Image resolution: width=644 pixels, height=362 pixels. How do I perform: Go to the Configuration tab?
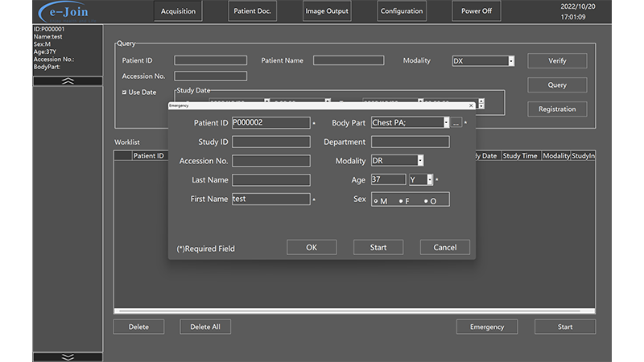[x=402, y=11]
